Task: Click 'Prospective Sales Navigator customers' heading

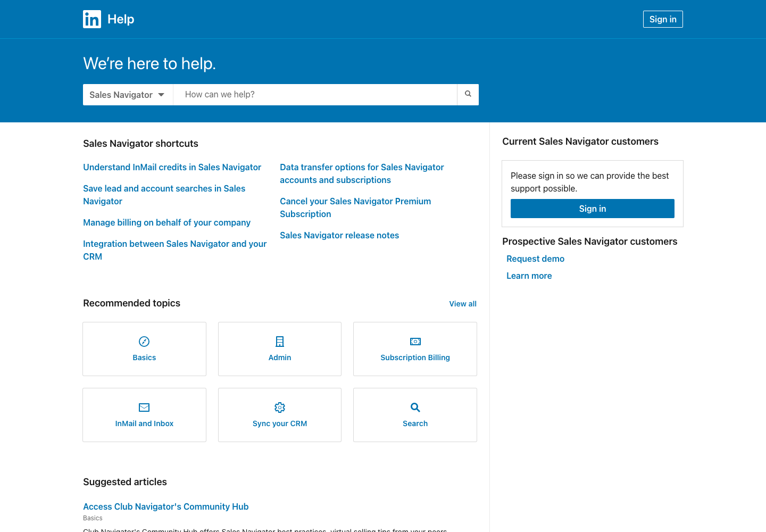Action: (x=590, y=242)
